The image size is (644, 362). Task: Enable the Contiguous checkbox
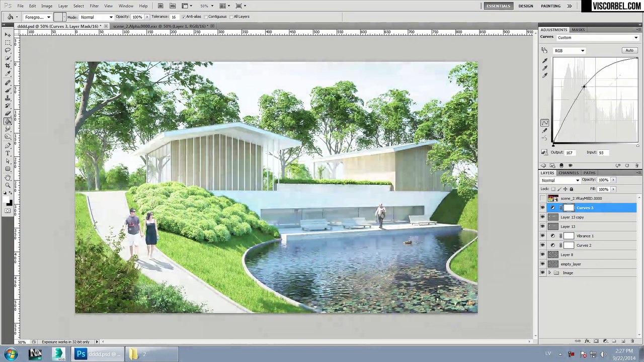point(205,17)
